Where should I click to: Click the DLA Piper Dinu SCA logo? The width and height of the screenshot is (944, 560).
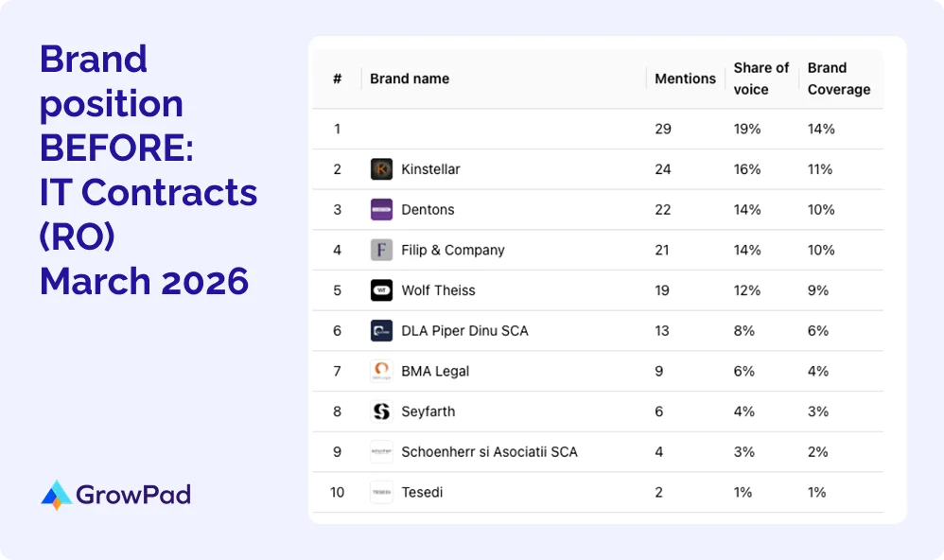381,330
